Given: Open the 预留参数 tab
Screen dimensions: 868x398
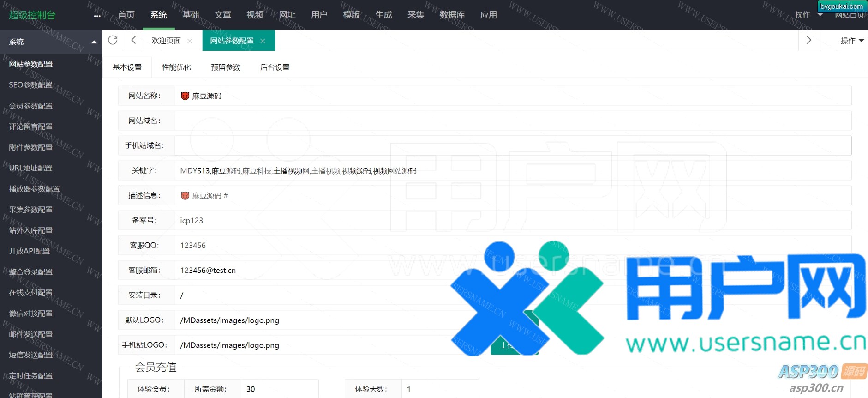Looking at the screenshot, I should 226,67.
